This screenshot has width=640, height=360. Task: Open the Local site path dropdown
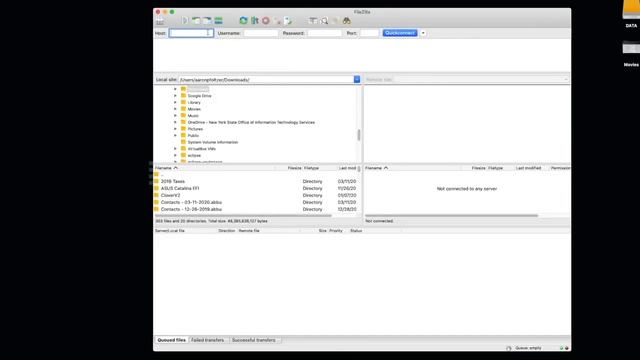357,80
